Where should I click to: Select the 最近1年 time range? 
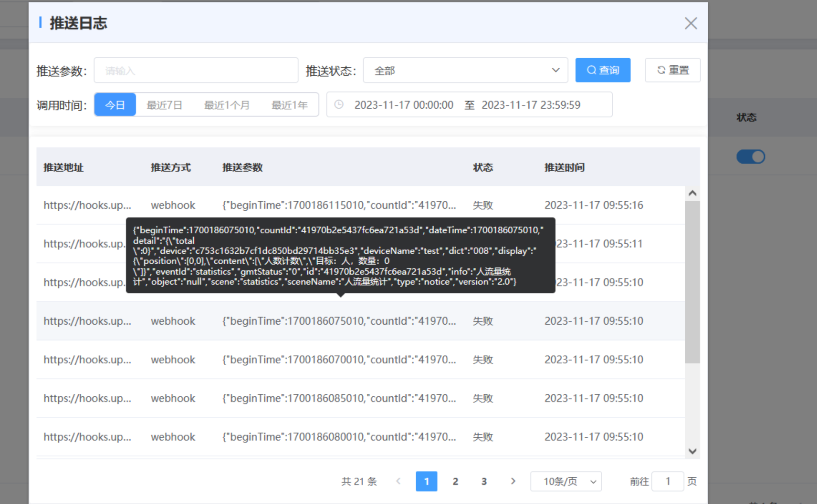289,105
